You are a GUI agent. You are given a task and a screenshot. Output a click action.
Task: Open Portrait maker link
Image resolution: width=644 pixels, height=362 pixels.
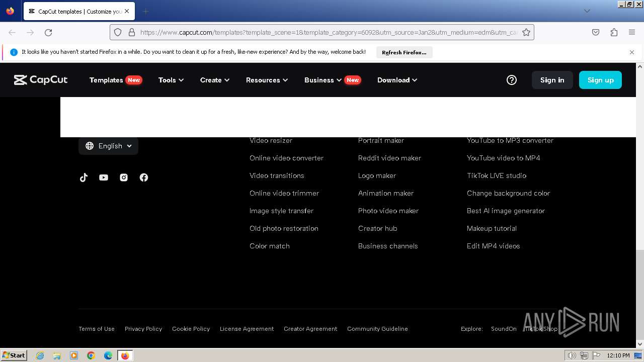pyautogui.click(x=381, y=141)
